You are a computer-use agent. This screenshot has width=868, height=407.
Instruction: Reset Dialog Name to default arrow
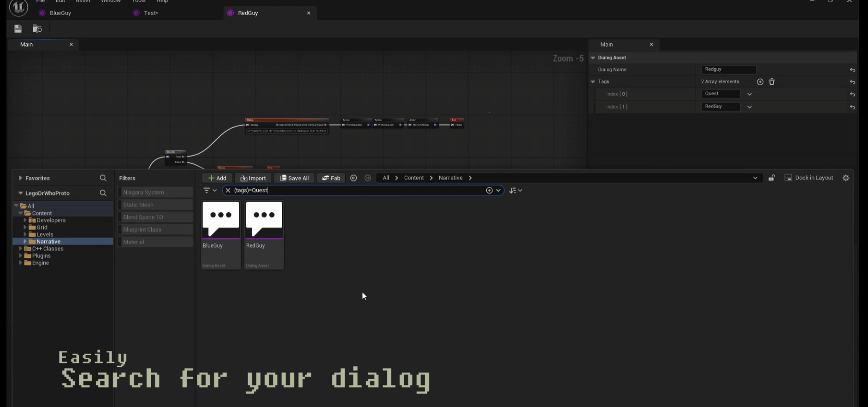(852, 70)
